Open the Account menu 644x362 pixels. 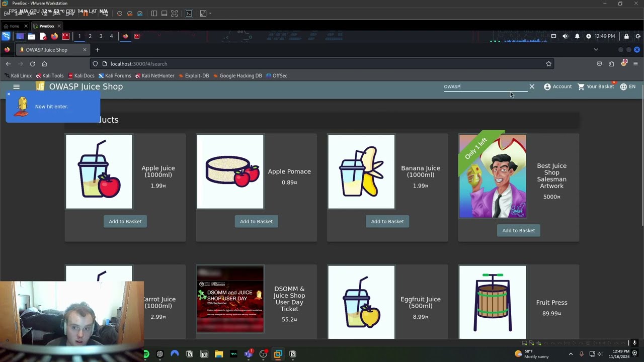click(x=557, y=86)
